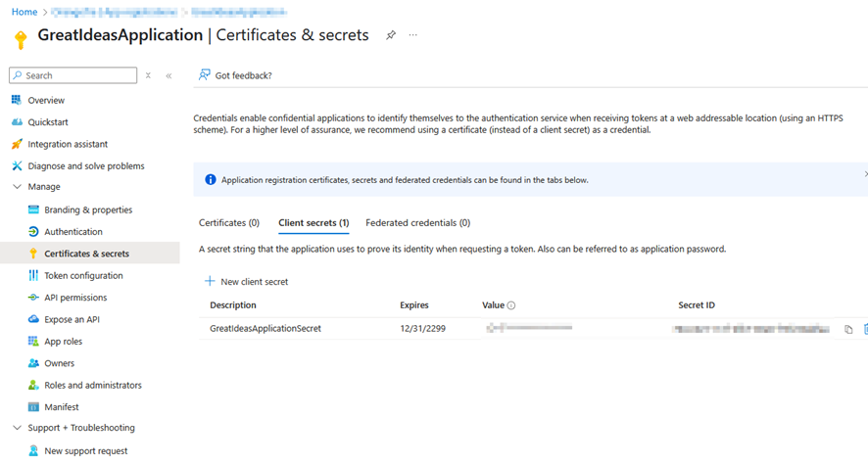Select the Client secrets (1) tab
This screenshot has height=465, width=868.
[x=313, y=223]
